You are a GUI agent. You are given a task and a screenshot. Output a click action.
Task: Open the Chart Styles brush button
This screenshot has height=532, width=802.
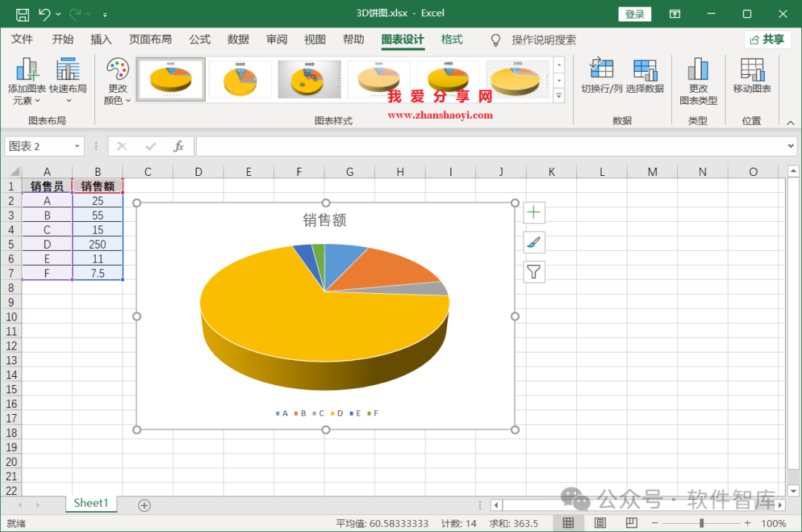(534, 242)
